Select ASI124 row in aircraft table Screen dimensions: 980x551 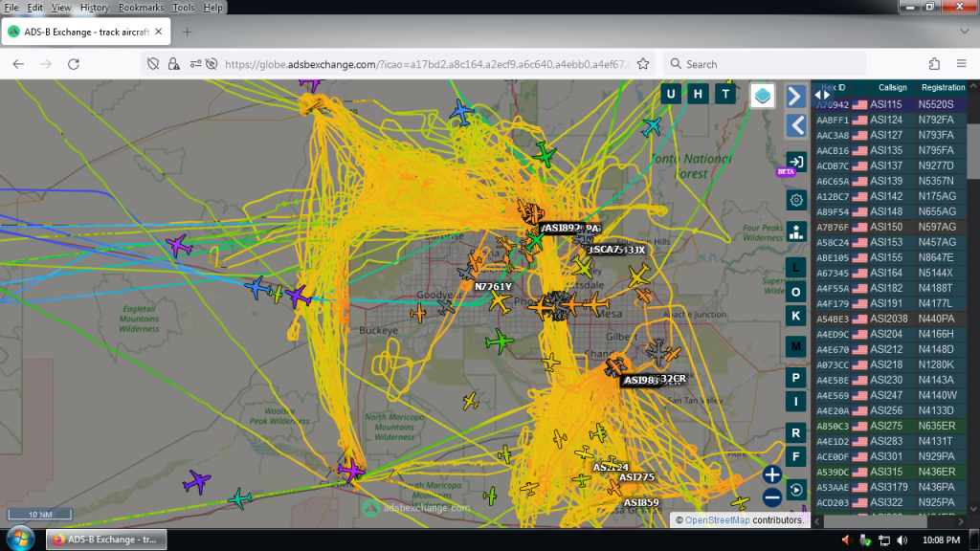[890, 120]
